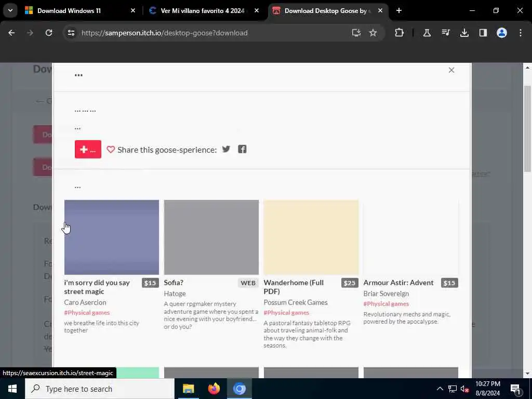
Task: Click the red plus follow button
Action: click(x=88, y=149)
